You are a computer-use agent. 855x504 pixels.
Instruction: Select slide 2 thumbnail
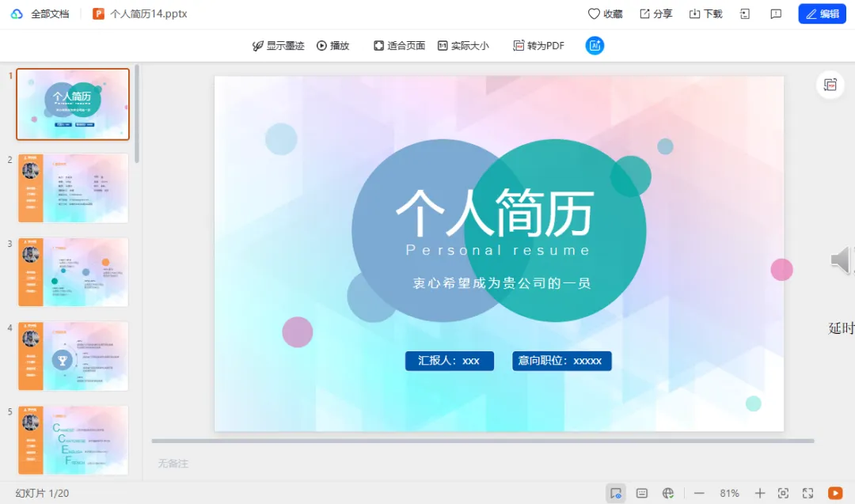coord(73,188)
